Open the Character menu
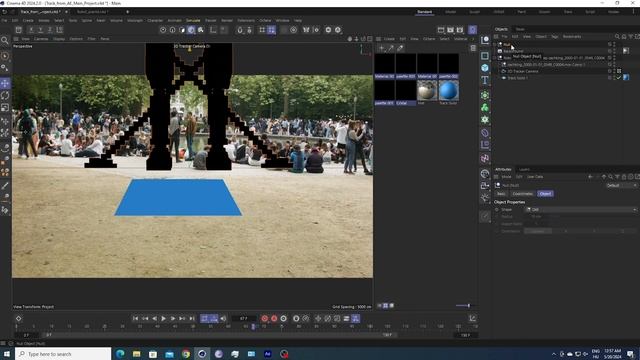Image resolution: width=640 pixels, height=360 pixels. click(x=155, y=20)
